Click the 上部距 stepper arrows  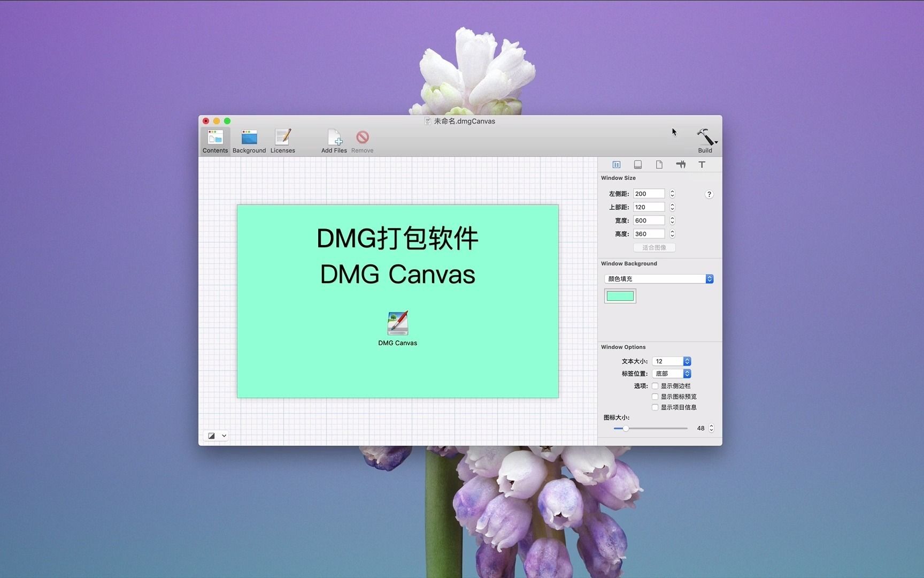[672, 207]
